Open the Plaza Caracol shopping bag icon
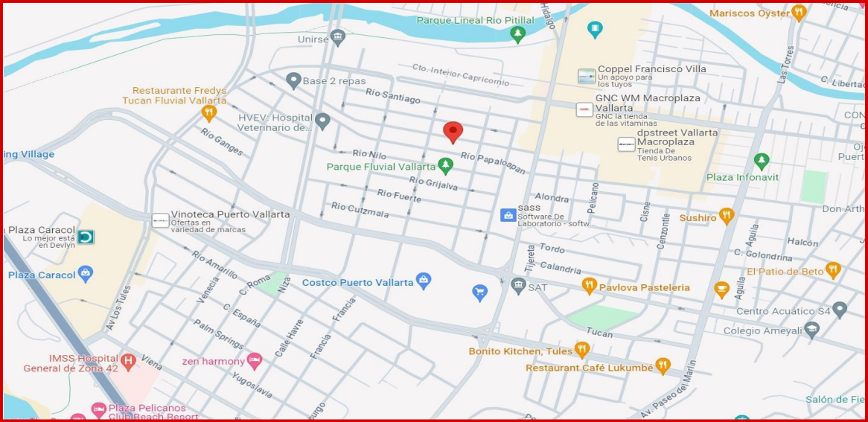868x422 pixels. pos(86,274)
